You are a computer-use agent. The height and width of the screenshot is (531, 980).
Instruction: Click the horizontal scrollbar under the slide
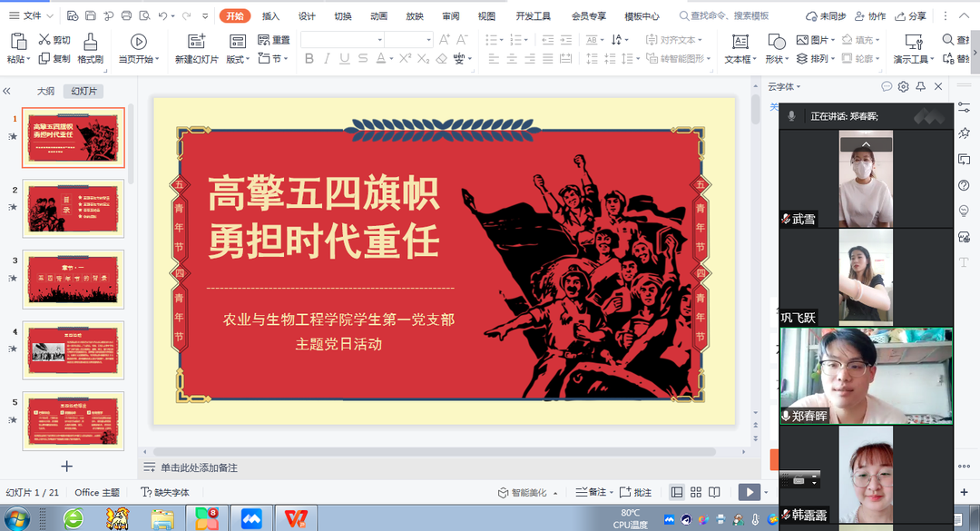[x=434, y=451]
